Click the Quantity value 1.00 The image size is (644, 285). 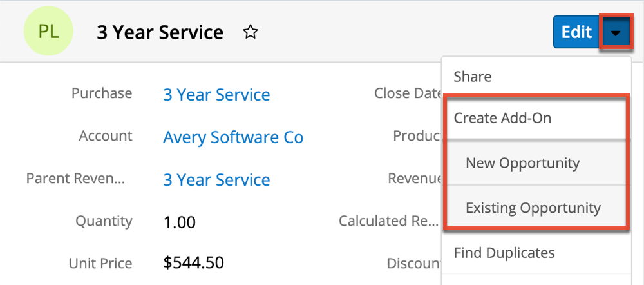click(180, 222)
